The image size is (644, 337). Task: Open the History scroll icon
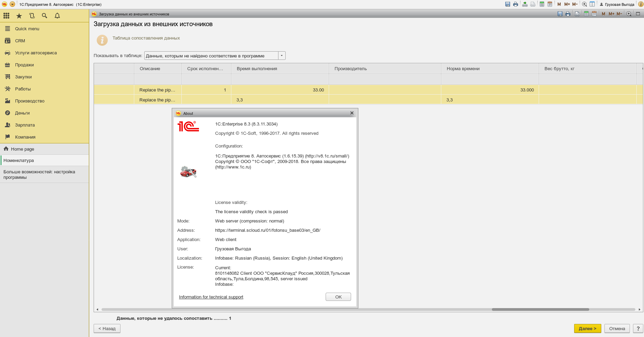coord(32,15)
